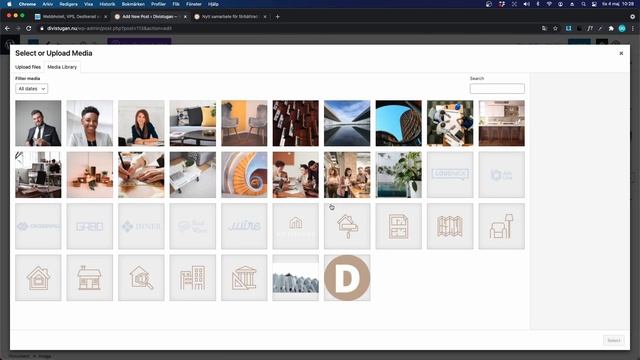Select the small house logo thumbnail
The width and height of the screenshot is (640, 360).
tap(296, 226)
